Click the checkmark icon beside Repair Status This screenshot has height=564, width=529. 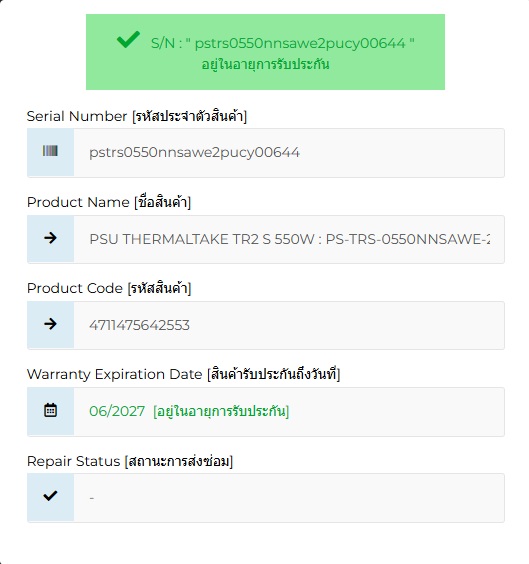pyautogui.click(x=50, y=496)
